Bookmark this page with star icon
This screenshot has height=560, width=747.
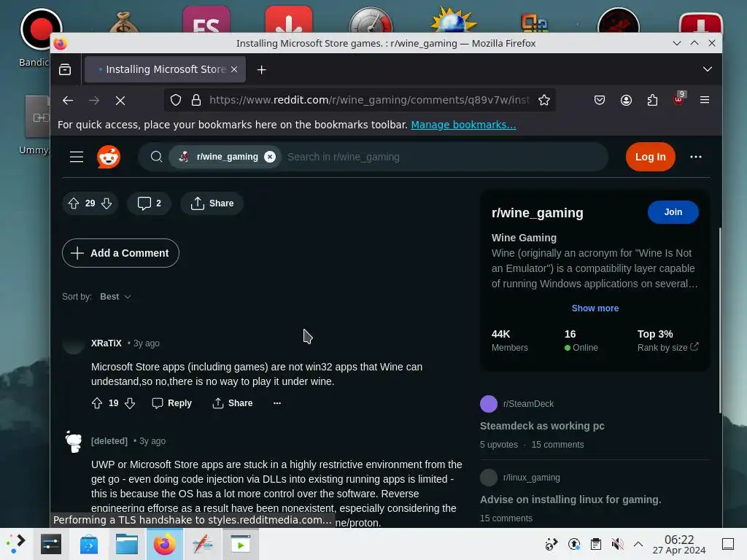point(544,100)
